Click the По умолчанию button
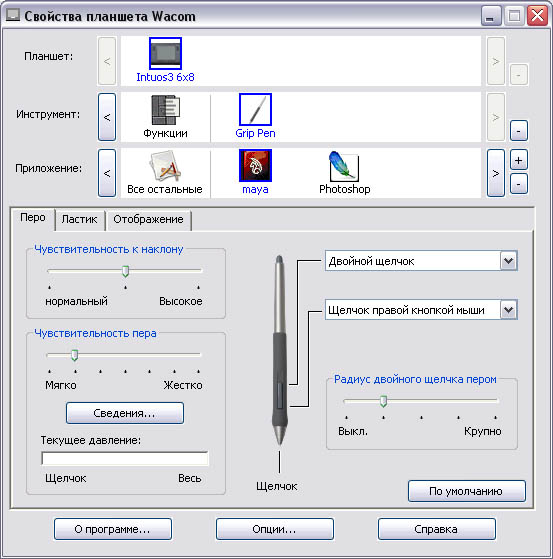The image size is (553, 559). 466,491
